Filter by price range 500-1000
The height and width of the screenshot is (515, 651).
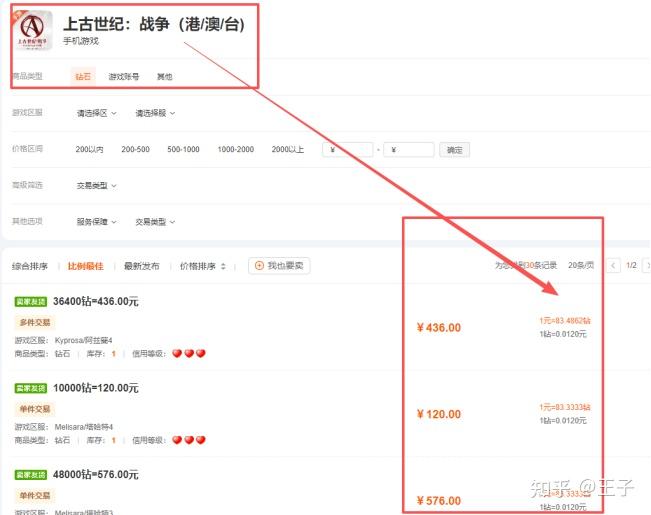[x=183, y=149]
